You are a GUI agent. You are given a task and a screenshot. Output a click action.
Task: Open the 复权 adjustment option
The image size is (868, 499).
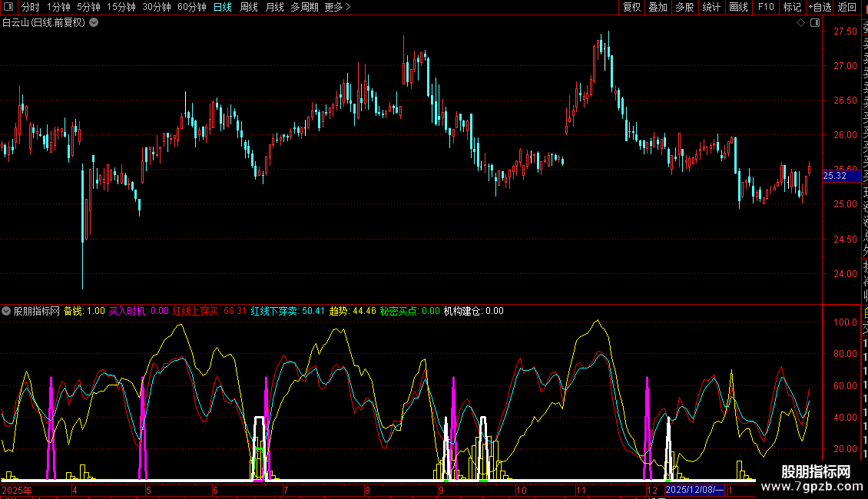631,7
